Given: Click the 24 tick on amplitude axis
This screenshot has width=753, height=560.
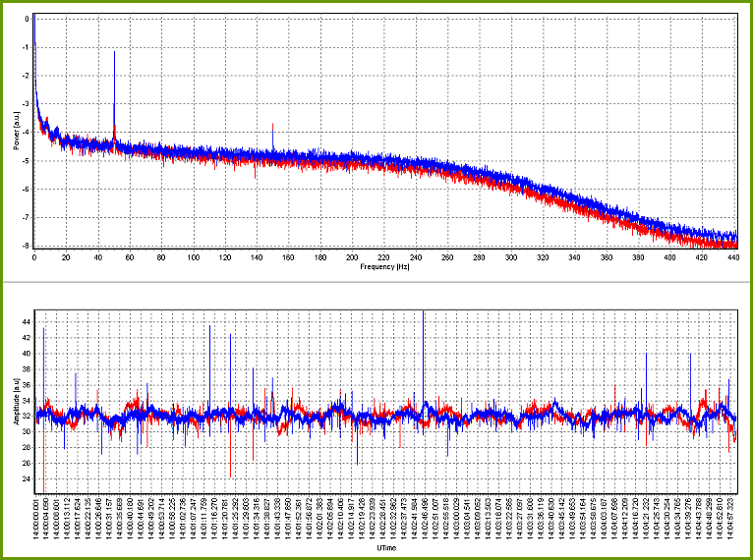Looking at the screenshot, I should [x=26, y=478].
